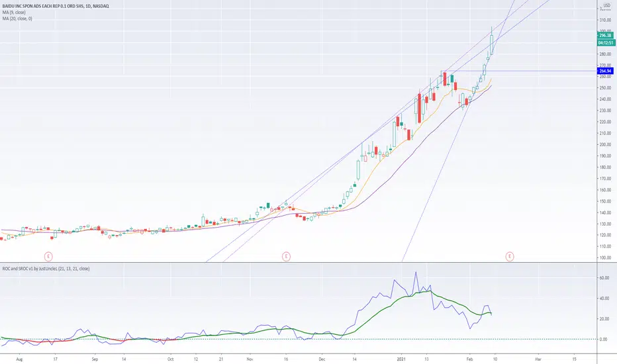Click the Oct label on time axis
This screenshot has height=364, width=617.
tap(170, 359)
